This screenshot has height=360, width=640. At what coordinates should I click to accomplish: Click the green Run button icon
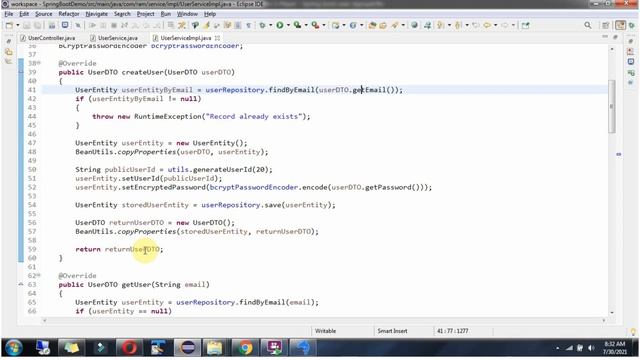pyautogui.click(x=280, y=25)
